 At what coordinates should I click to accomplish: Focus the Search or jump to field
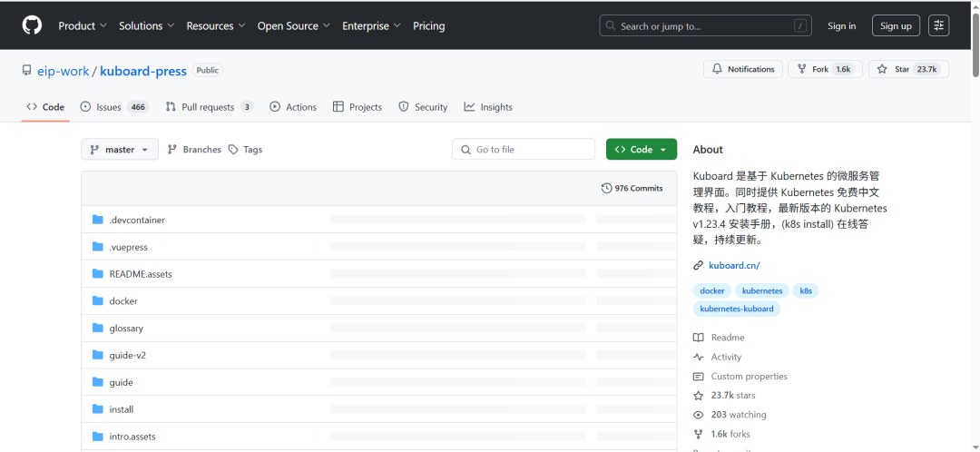[706, 26]
